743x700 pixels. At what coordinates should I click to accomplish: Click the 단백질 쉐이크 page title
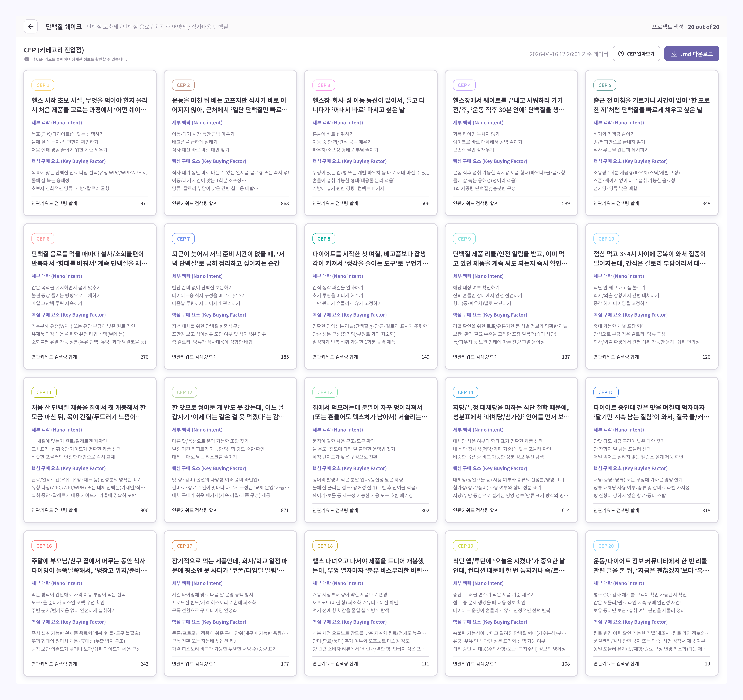click(x=63, y=27)
